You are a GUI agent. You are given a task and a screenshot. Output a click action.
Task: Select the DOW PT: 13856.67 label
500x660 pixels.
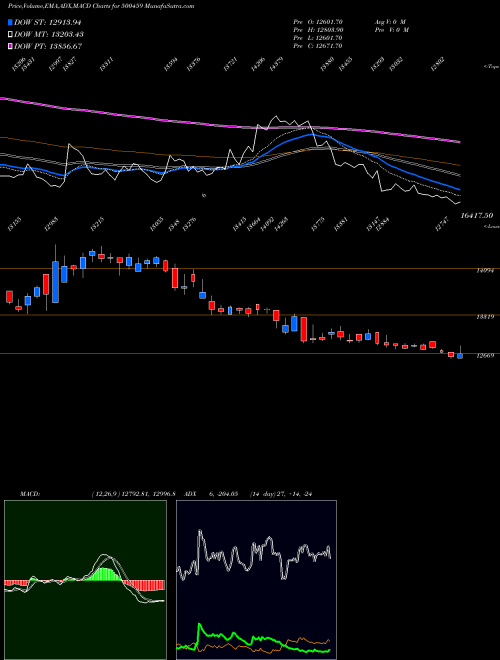[48, 46]
